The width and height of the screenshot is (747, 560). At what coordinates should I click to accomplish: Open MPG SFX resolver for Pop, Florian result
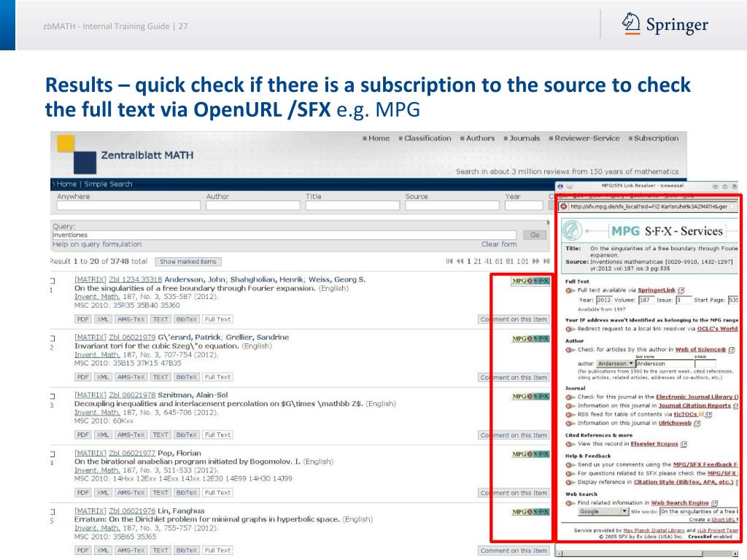[530, 454]
